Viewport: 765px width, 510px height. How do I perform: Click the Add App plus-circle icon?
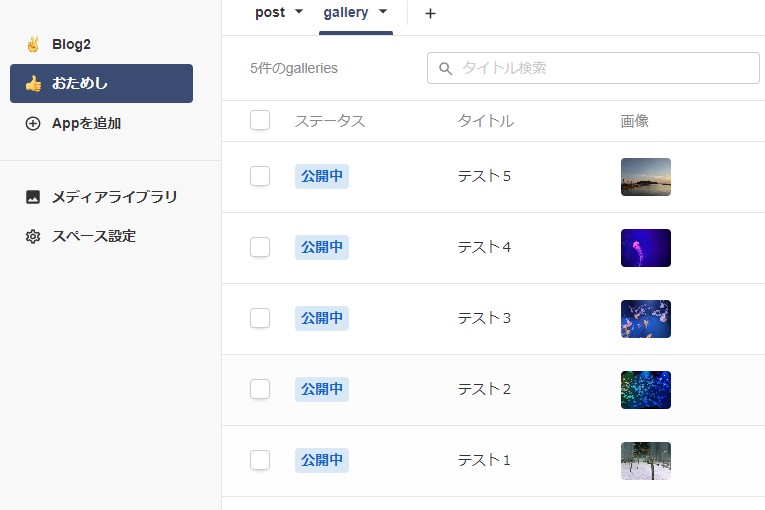pos(33,124)
